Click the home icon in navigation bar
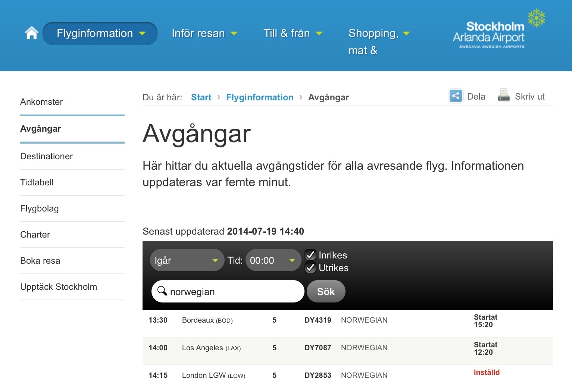The height and width of the screenshot is (392, 572). pyautogui.click(x=32, y=33)
